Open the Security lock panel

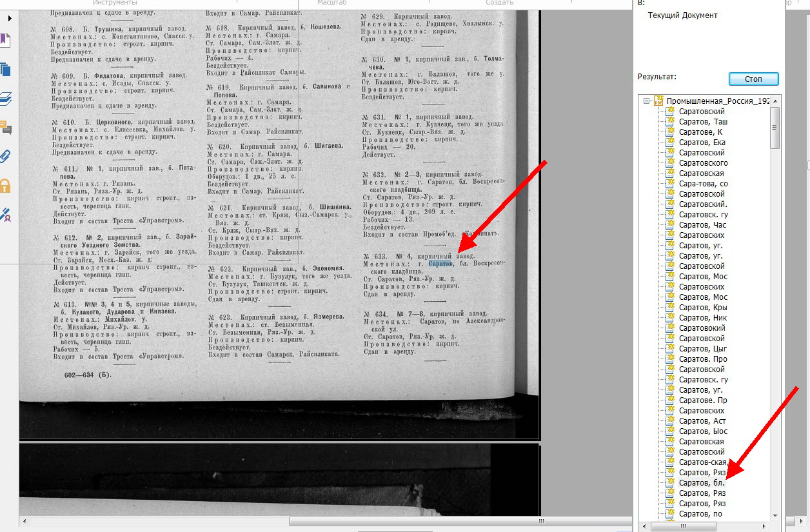(6, 186)
